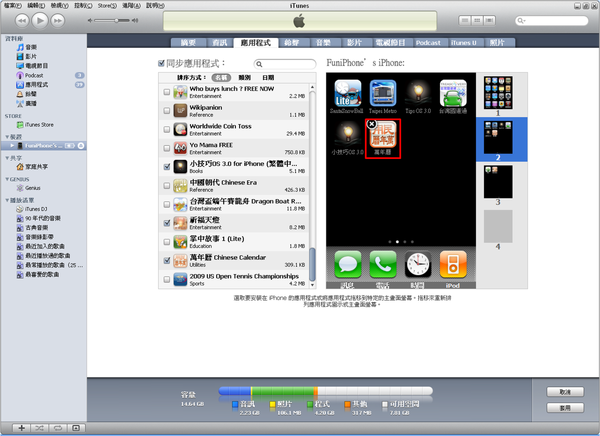Image resolution: width=600 pixels, height=436 pixels.
Task: Click the app list scroll-down arrow
Action: coord(312,285)
